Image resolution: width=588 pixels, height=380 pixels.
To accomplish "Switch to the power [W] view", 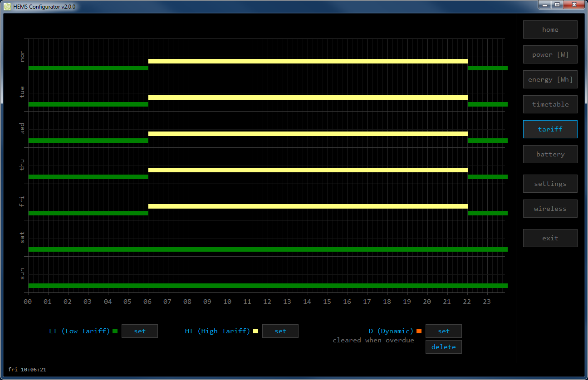I will pos(550,54).
